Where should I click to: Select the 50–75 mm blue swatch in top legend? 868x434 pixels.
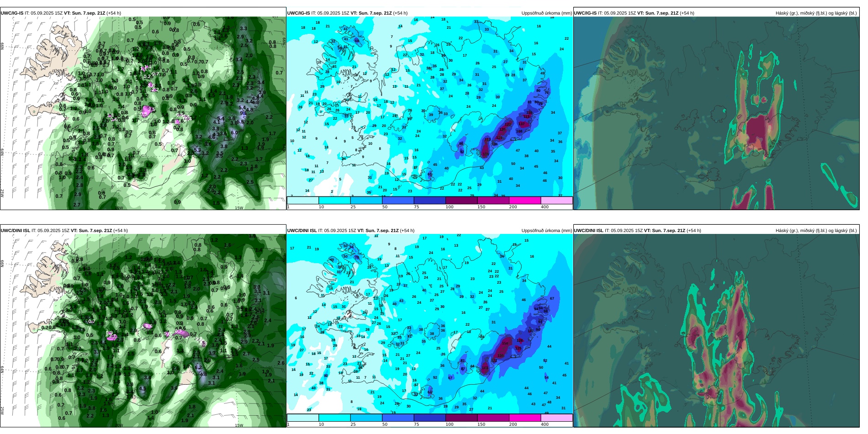point(398,201)
